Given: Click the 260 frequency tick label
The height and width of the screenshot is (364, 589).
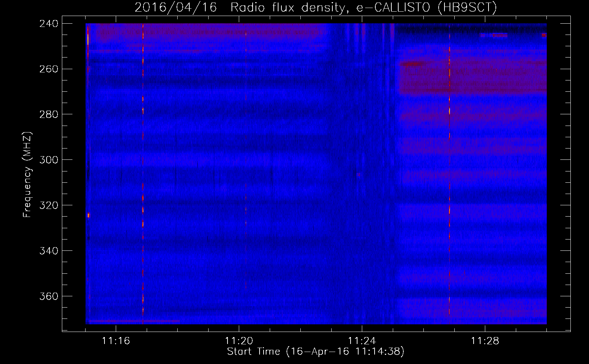Looking at the screenshot, I should [49, 69].
